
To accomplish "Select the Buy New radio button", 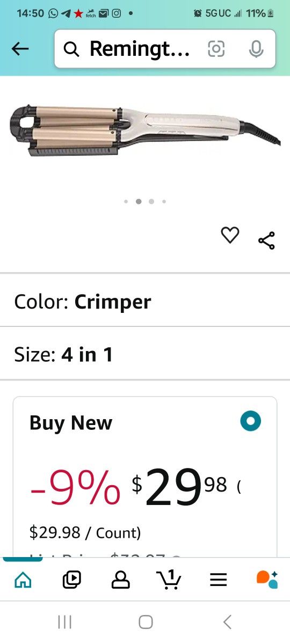I will [x=250, y=421].
